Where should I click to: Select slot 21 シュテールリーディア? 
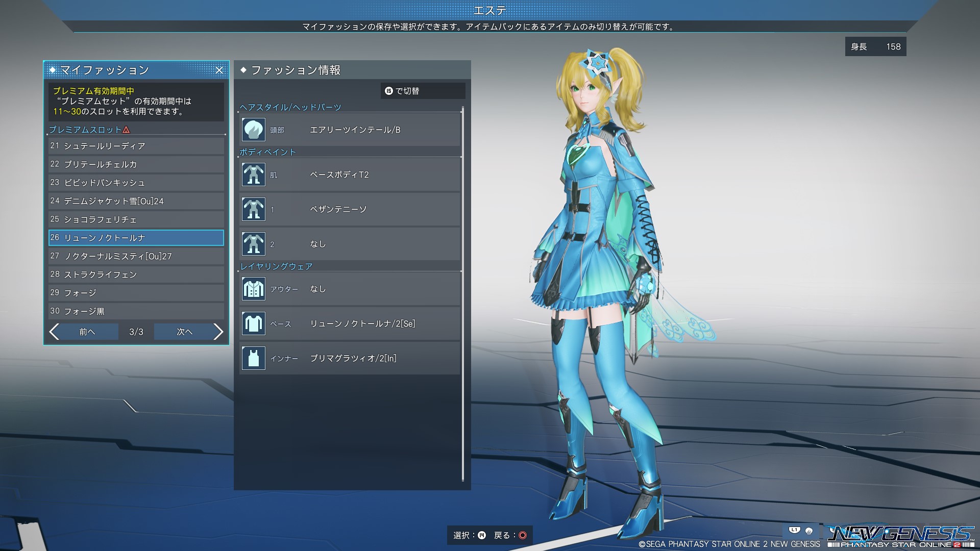[136, 146]
